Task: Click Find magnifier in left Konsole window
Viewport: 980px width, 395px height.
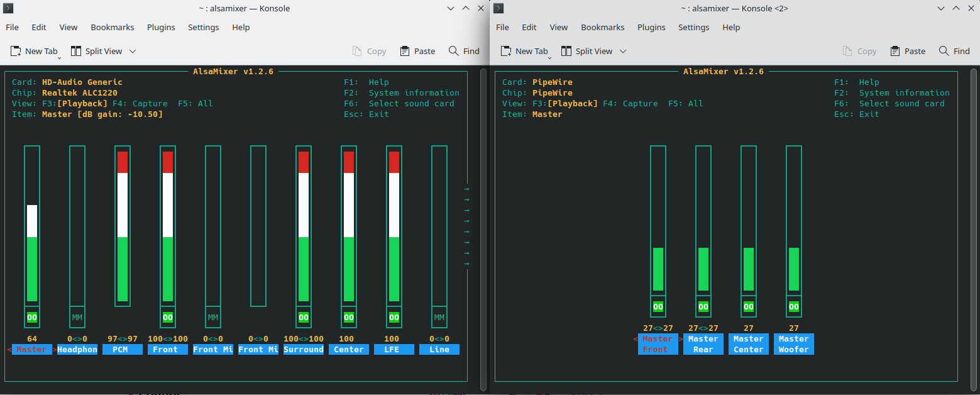Action: (x=453, y=51)
